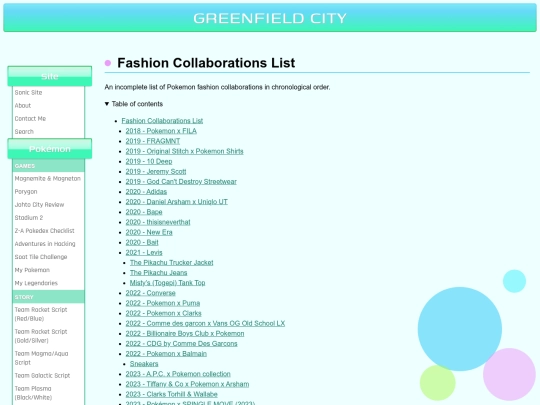Jump to 2019 - FRAGMNT section

click(x=153, y=141)
